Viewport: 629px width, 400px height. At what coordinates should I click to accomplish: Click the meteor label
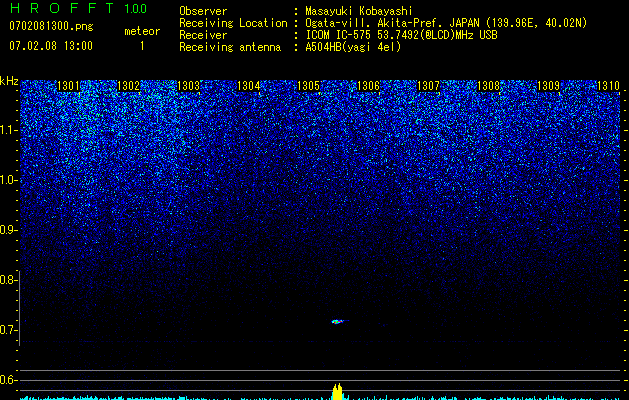click(x=142, y=31)
